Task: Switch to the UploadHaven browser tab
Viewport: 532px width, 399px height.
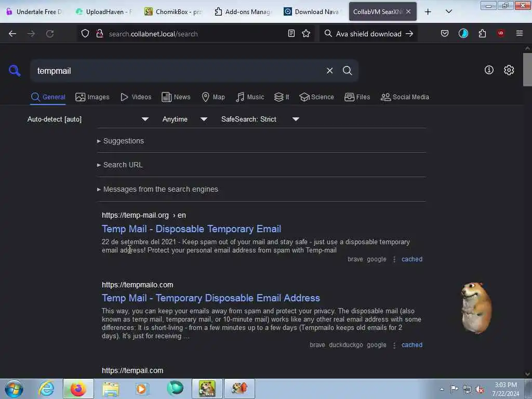Action: 104,11
